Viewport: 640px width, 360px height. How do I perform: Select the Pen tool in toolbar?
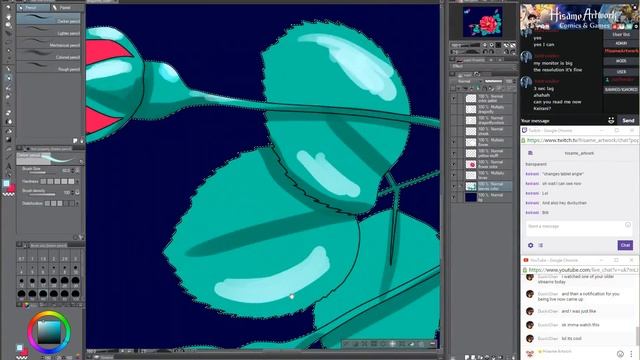tap(9, 69)
